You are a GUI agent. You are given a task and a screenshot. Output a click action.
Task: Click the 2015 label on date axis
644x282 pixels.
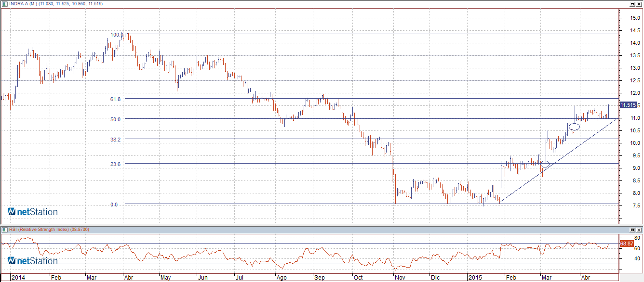coord(476,278)
